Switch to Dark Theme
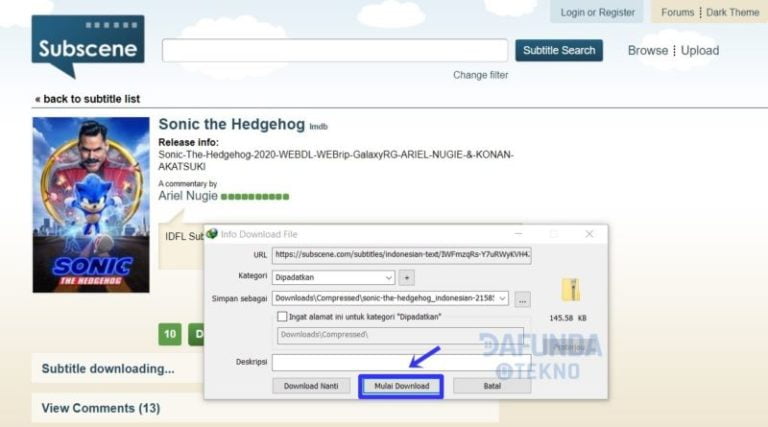 [732, 12]
